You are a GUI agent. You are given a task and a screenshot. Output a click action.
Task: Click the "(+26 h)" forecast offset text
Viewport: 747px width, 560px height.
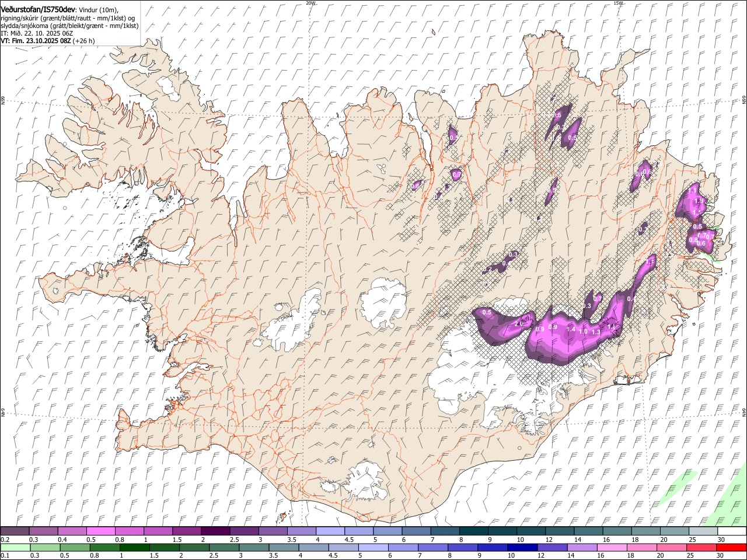84,41
